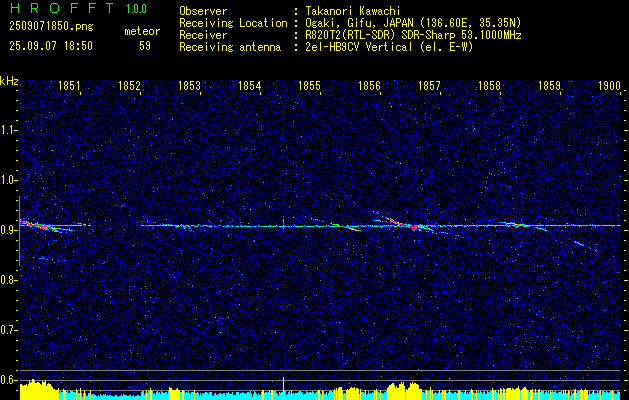
Task: Click the Receiving antenna 2el-HB9CV line
Action: (x=389, y=47)
